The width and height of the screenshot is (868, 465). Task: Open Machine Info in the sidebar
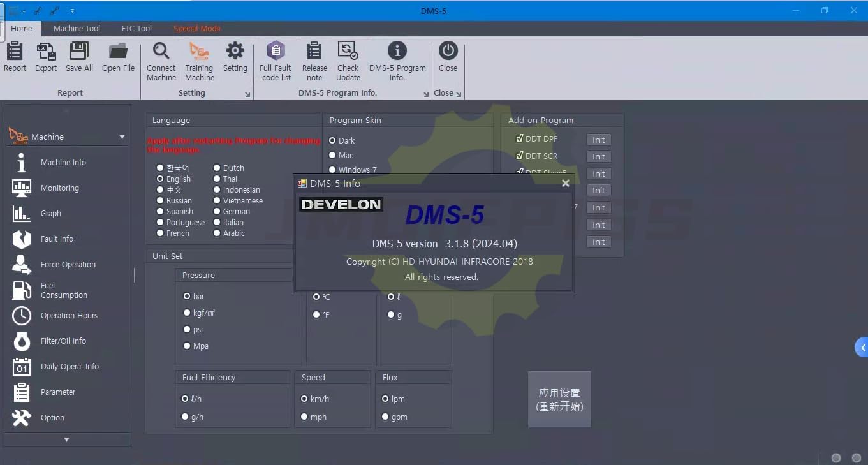tap(63, 163)
